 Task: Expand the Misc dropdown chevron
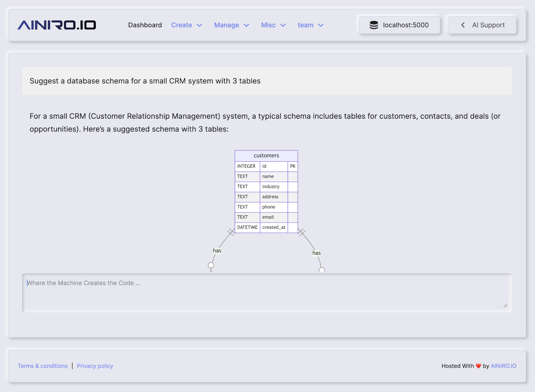(x=283, y=25)
